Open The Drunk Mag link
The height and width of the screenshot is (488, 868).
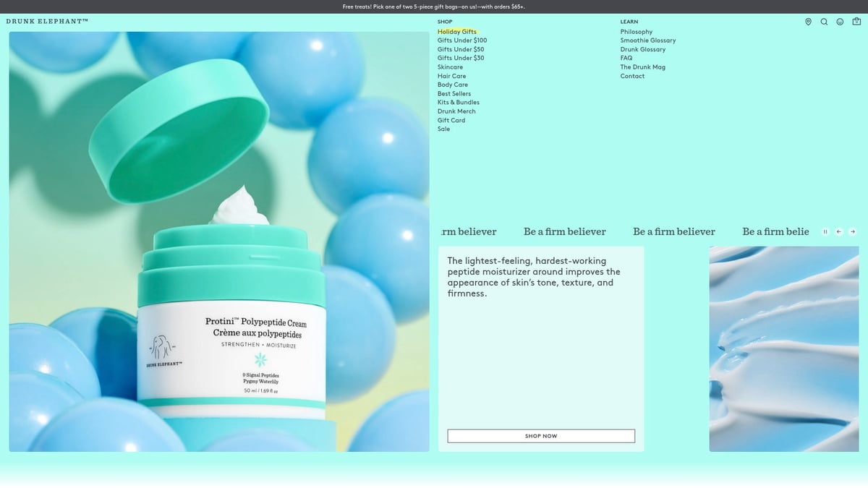[x=642, y=67]
